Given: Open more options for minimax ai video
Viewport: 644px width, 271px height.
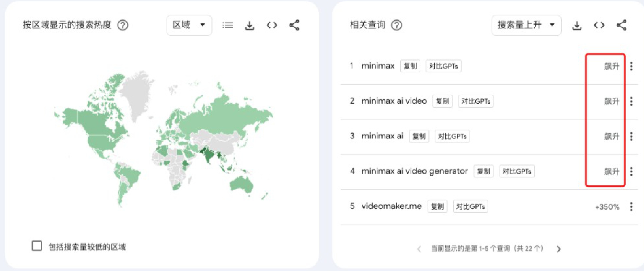Looking at the screenshot, I should [x=632, y=101].
